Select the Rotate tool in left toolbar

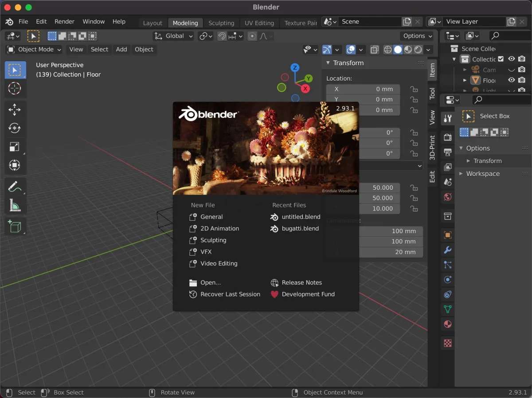[15, 128]
